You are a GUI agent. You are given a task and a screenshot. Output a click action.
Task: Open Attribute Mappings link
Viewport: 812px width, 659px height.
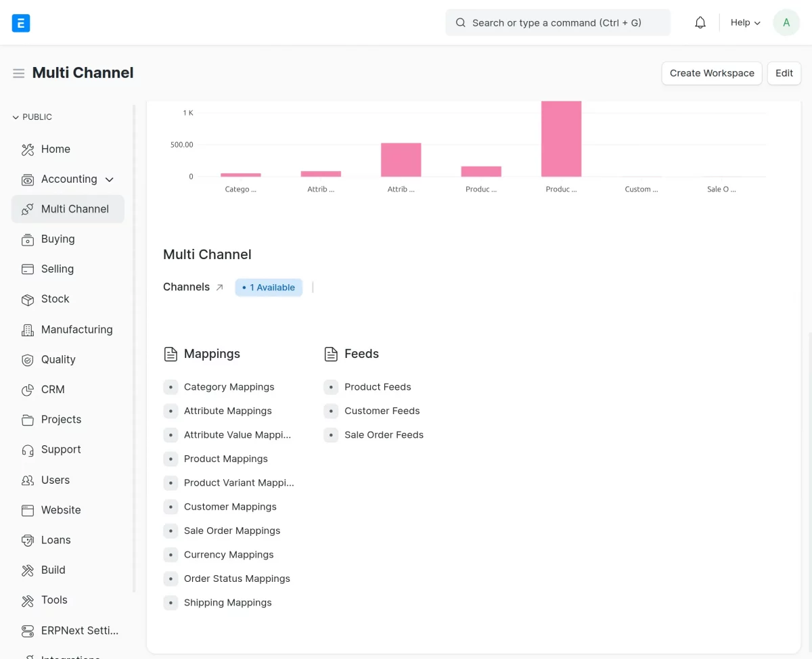(228, 411)
